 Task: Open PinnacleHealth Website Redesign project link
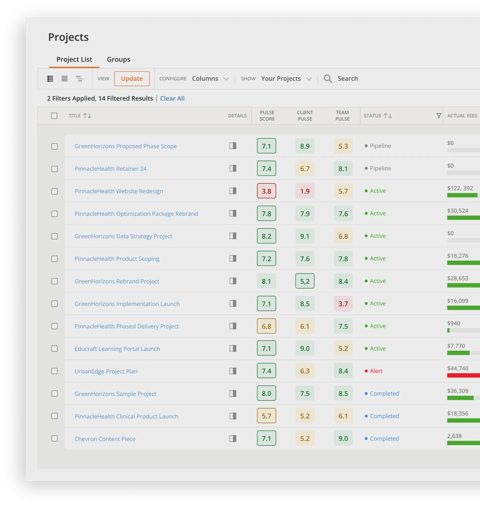click(x=119, y=191)
